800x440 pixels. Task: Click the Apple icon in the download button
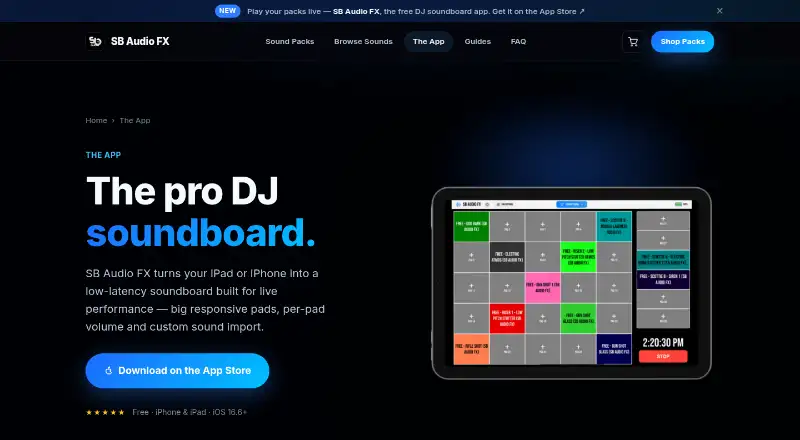[109, 371]
